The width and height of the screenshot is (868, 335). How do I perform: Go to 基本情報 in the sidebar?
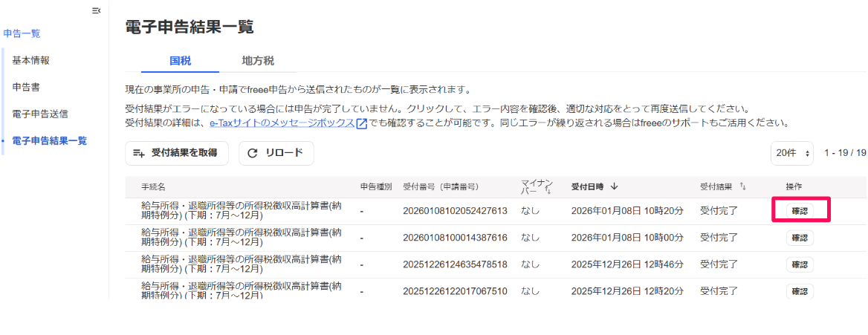coord(31,60)
